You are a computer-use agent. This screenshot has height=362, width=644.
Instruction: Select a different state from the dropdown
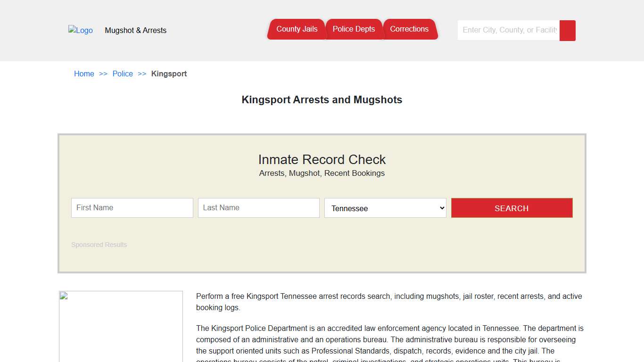385,208
